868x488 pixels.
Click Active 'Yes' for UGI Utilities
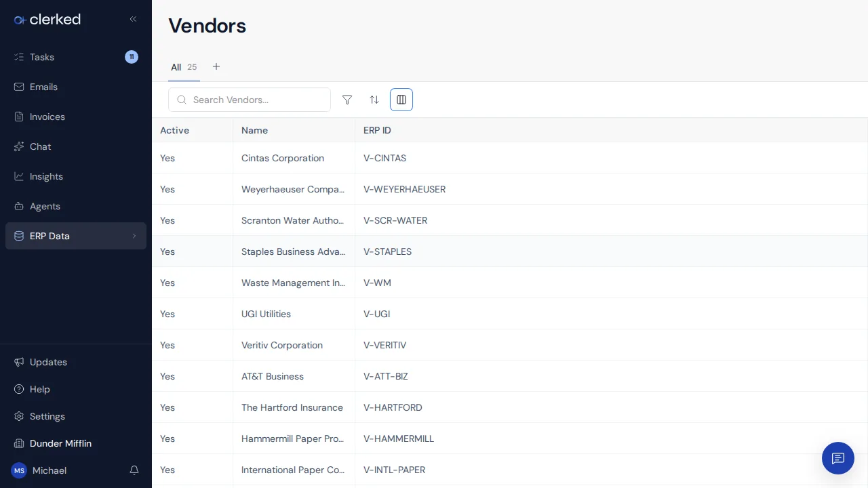tap(167, 314)
